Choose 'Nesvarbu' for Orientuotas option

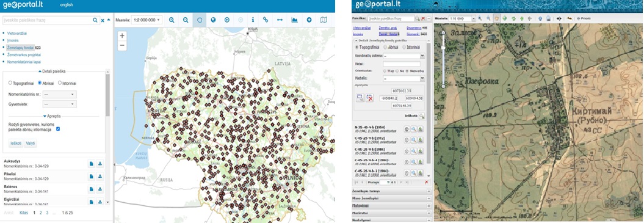407,71
